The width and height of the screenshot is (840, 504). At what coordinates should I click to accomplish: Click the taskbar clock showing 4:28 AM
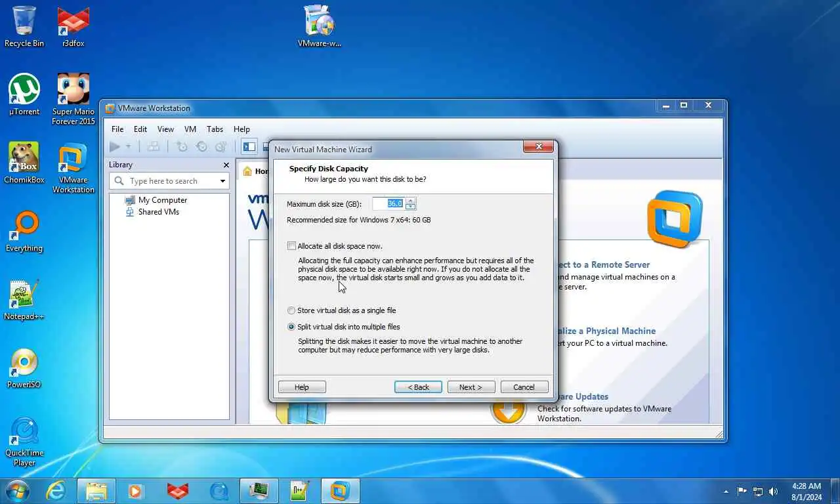806,491
